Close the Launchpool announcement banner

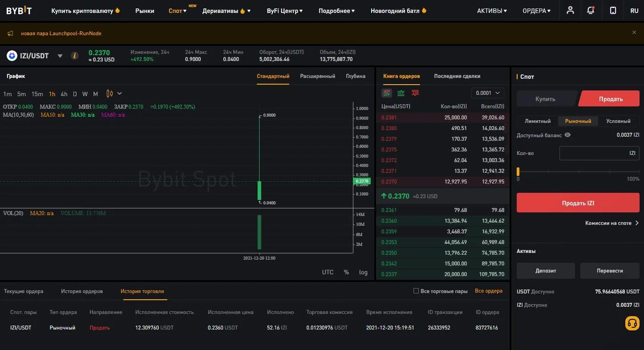point(634,33)
